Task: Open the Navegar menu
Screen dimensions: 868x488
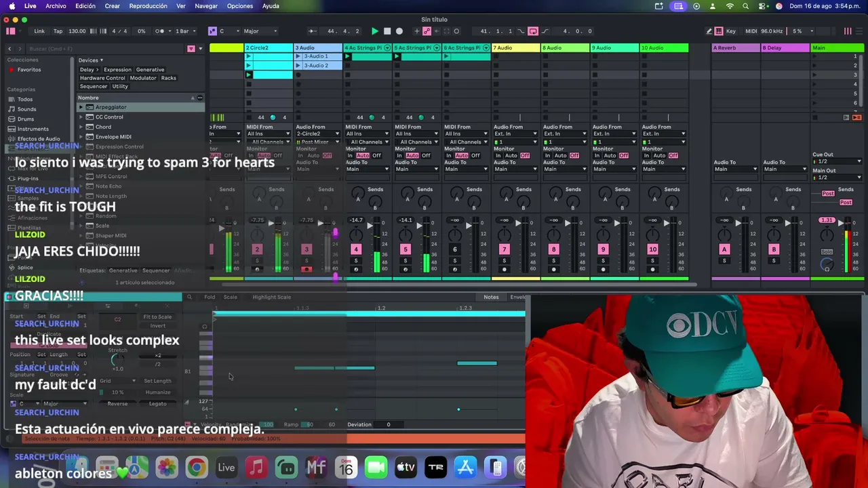Action: 206,6
